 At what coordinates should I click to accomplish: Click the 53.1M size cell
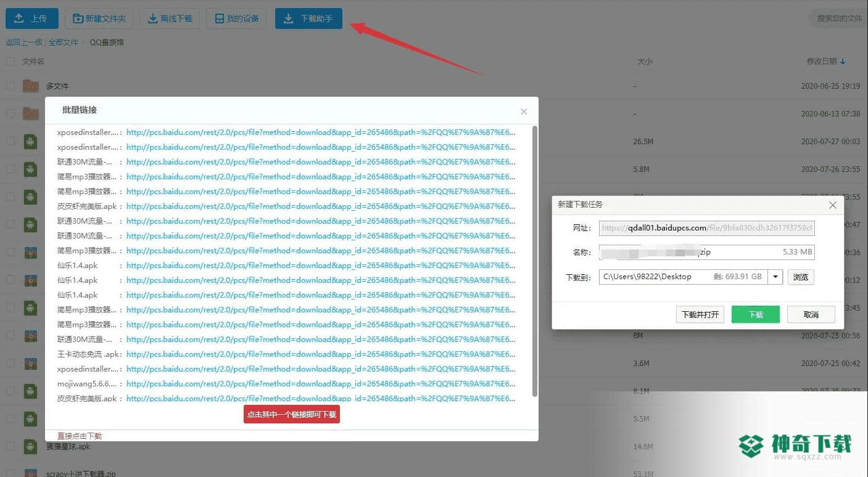point(642,474)
